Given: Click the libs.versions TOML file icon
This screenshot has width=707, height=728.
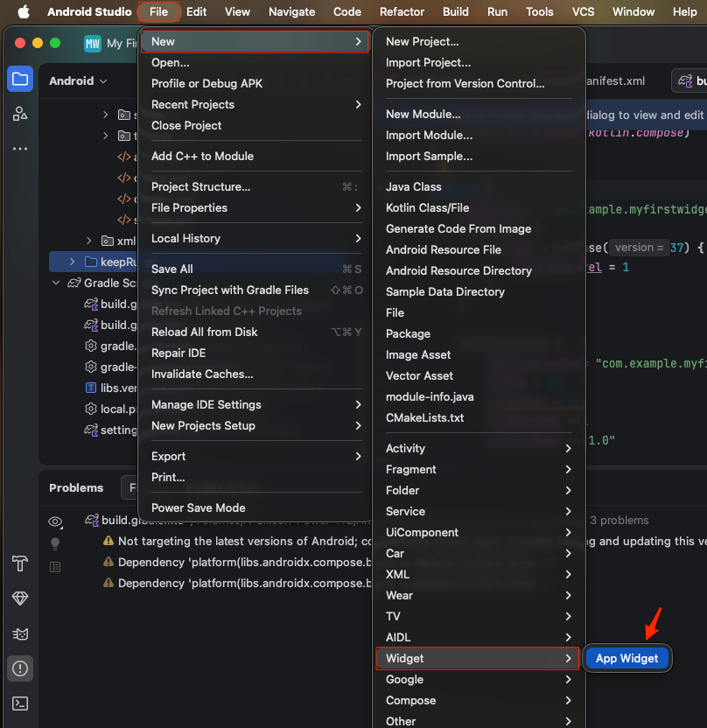Looking at the screenshot, I should pos(91,388).
